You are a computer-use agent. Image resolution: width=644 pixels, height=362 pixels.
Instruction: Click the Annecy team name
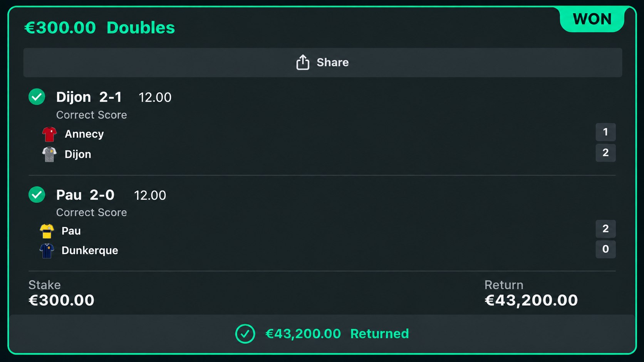(84, 134)
